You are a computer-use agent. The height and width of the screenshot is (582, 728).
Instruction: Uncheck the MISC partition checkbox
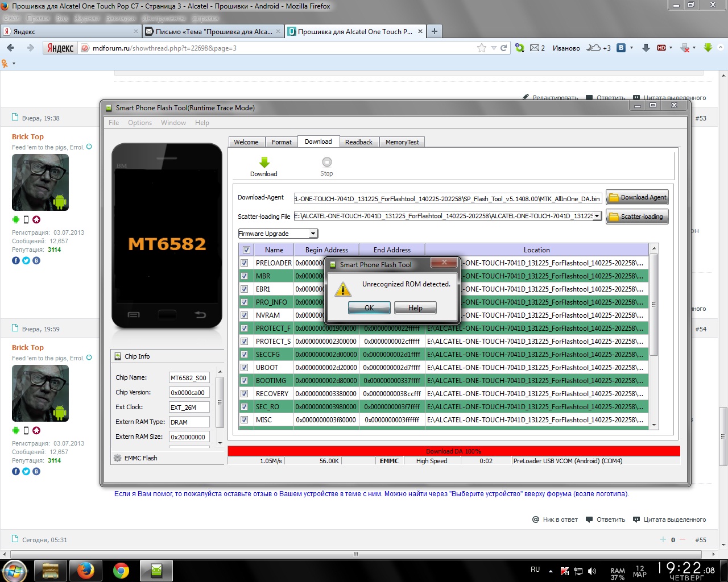pyautogui.click(x=245, y=419)
